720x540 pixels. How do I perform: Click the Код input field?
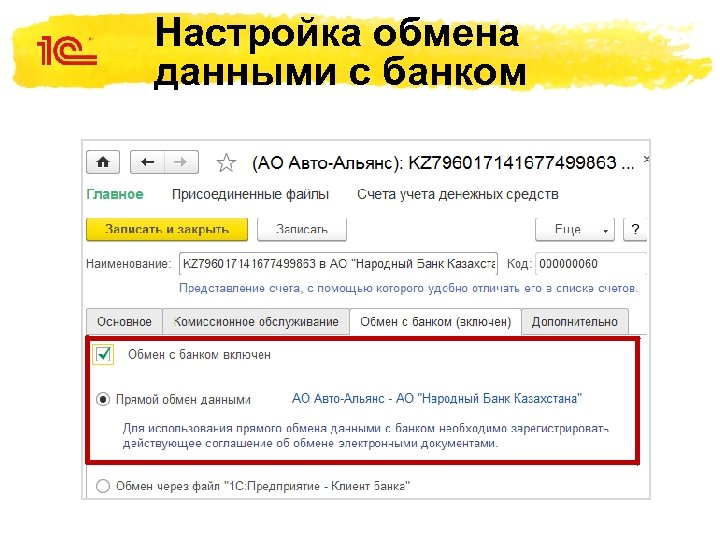[591, 264]
